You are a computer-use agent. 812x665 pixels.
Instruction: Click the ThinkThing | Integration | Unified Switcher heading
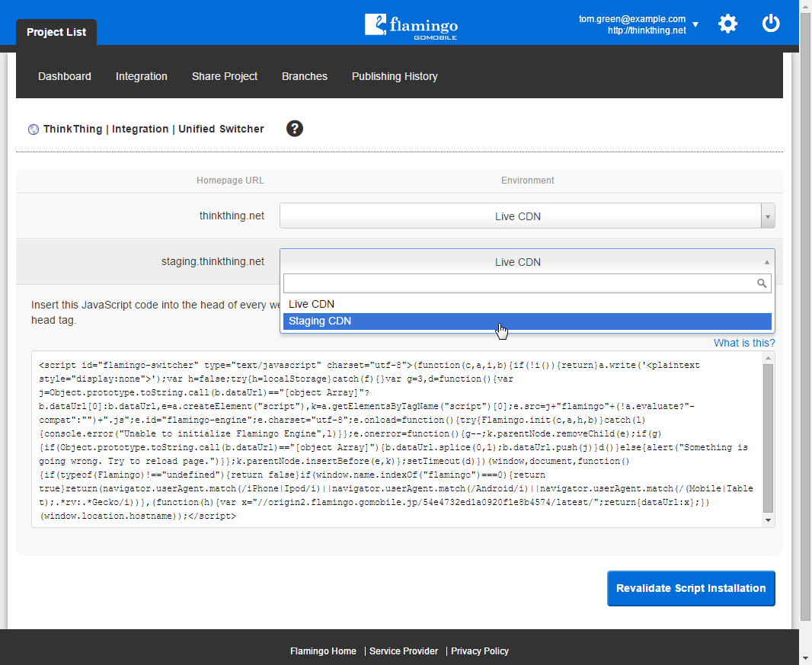153,129
